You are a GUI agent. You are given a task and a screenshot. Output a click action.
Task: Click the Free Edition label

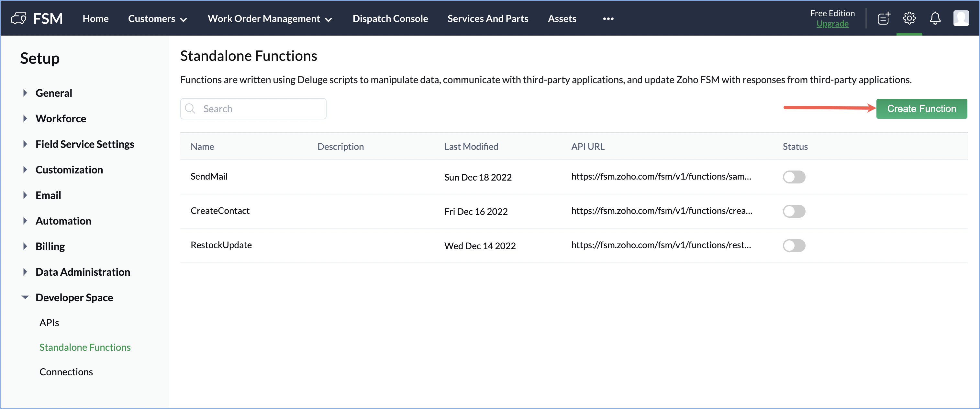(x=832, y=13)
